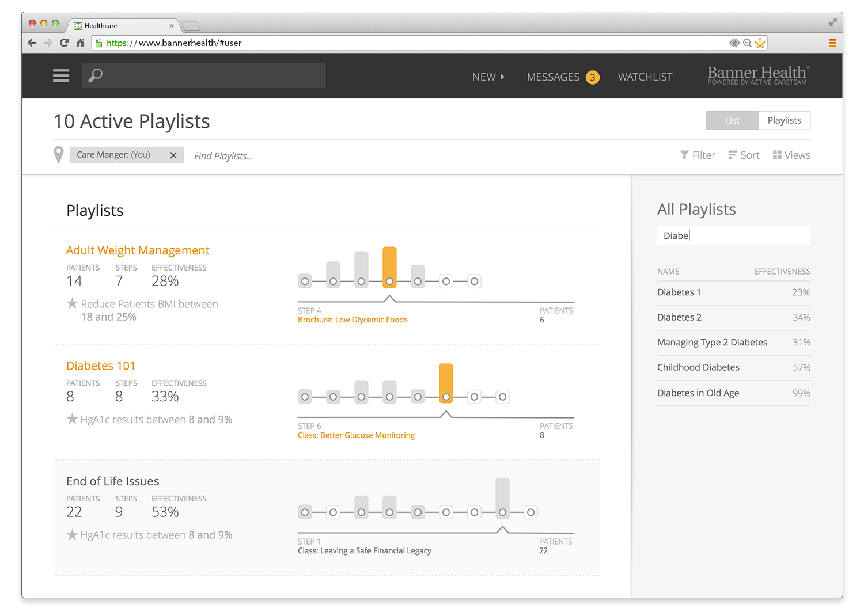Select Diabetes in Old Age row
Viewport: 864px width, 616px height.
point(734,393)
